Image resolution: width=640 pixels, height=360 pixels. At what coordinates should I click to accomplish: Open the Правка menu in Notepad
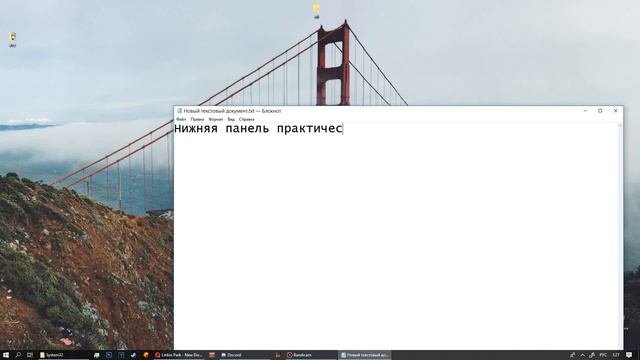coord(197,119)
